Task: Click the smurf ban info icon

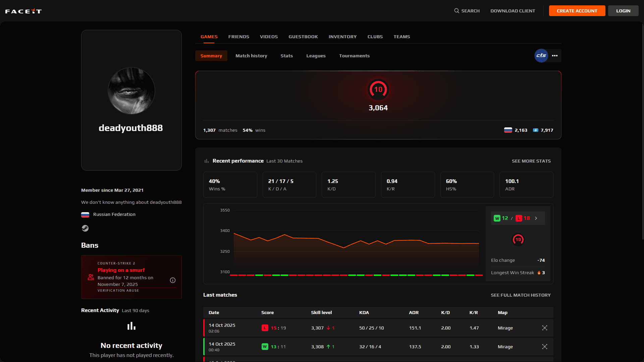Action: (173, 280)
